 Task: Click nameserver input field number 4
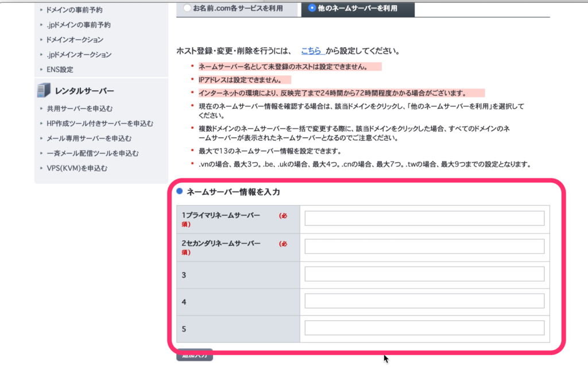tap(424, 301)
